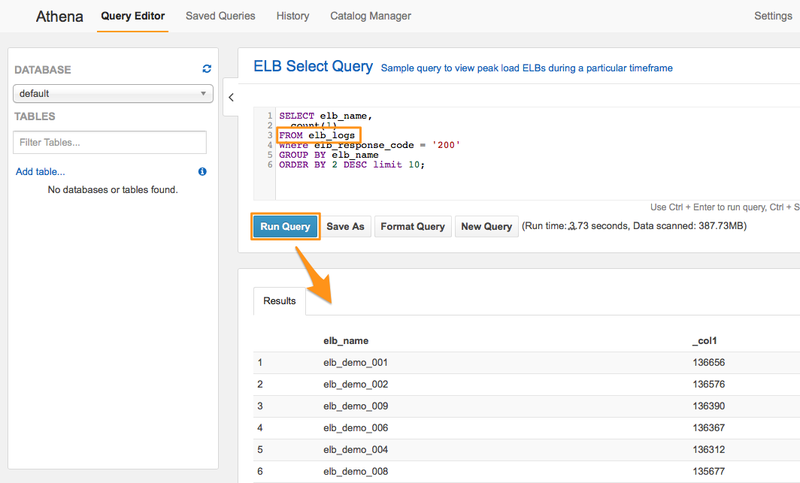Click the Add table link
The image size is (800, 483).
(x=40, y=172)
